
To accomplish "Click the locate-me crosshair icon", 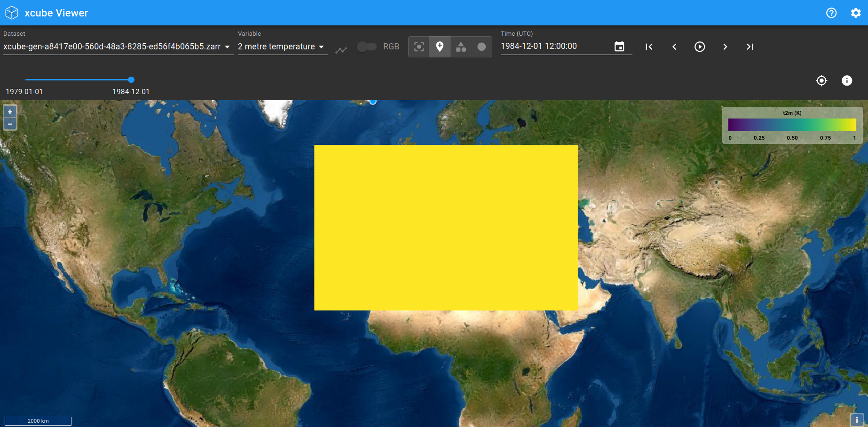I will (821, 80).
